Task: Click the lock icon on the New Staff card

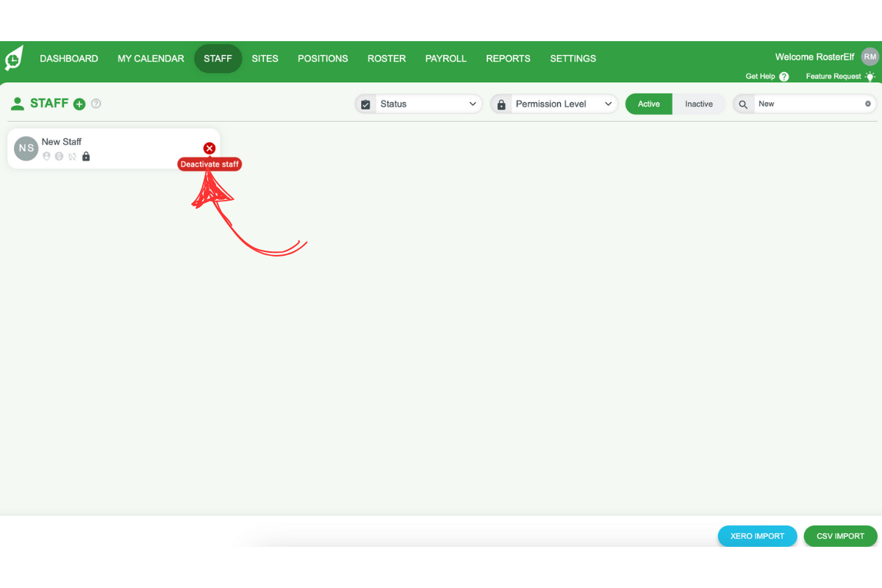Action: [x=86, y=156]
